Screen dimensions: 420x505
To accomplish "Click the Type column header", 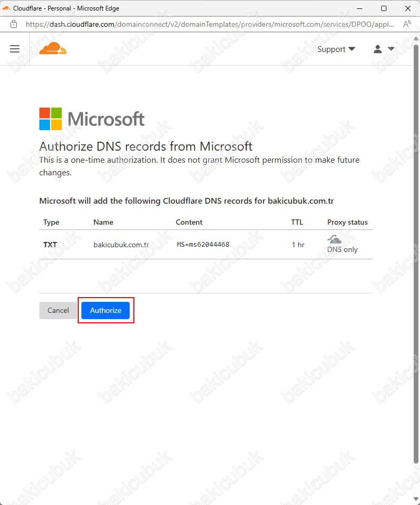I will click(x=51, y=222).
